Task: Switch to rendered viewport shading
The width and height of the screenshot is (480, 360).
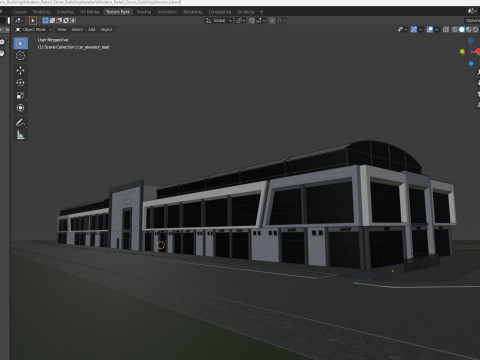Action: 475,30
